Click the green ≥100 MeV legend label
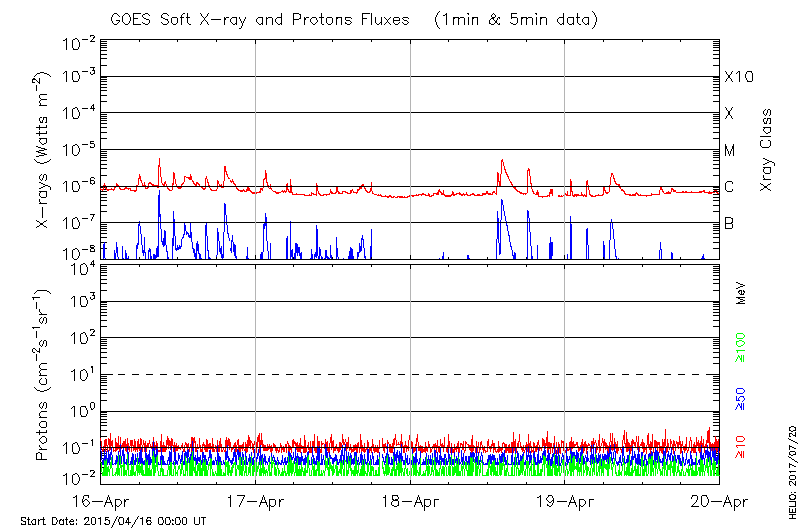The width and height of the screenshot is (800, 530). click(741, 345)
